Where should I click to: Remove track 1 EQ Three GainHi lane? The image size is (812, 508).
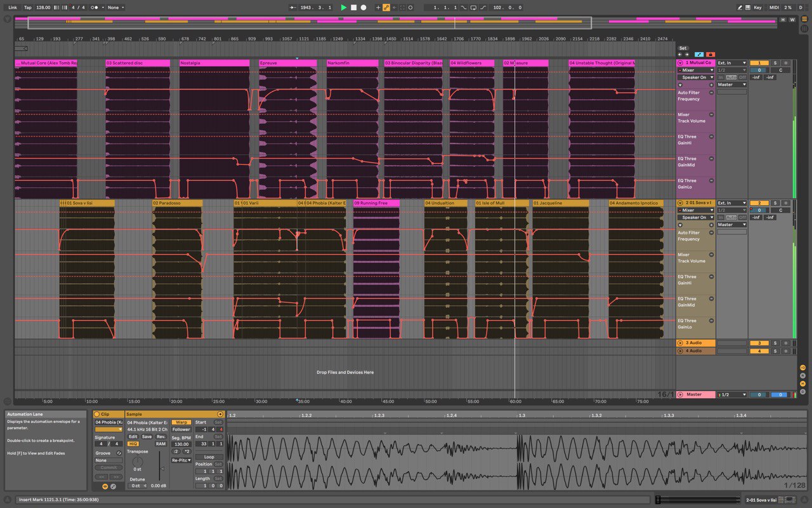tap(711, 137)
